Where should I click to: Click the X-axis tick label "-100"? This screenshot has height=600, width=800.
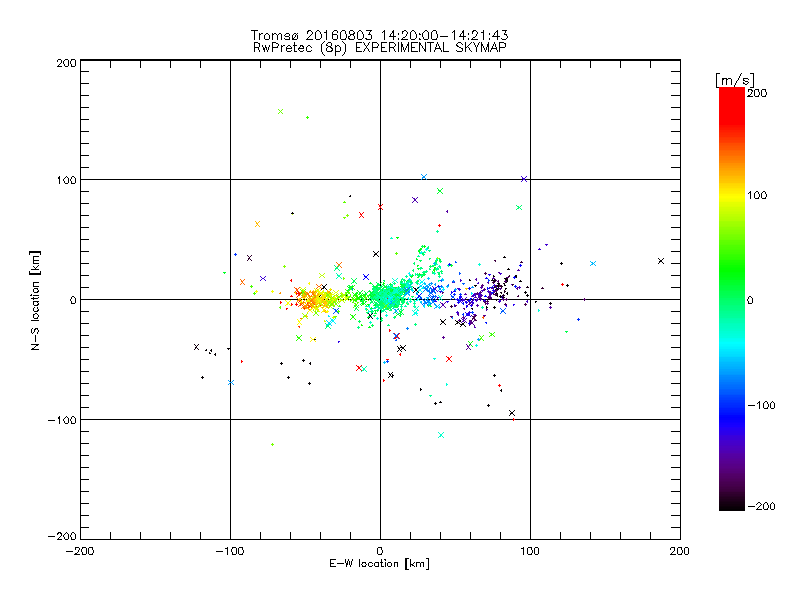tap(230, 551)
